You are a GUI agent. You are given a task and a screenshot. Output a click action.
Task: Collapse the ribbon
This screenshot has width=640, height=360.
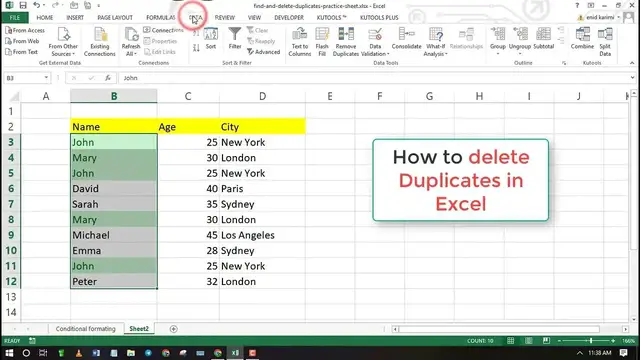632,63
